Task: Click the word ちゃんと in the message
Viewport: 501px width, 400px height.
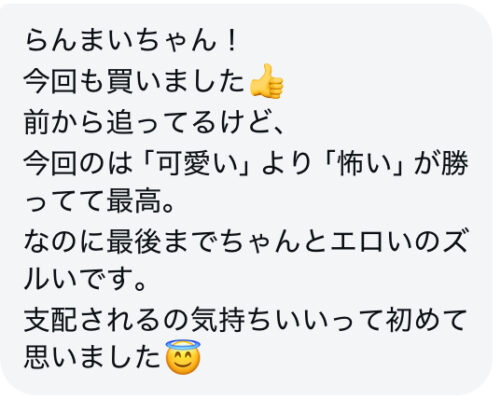Action: point(273,242)
